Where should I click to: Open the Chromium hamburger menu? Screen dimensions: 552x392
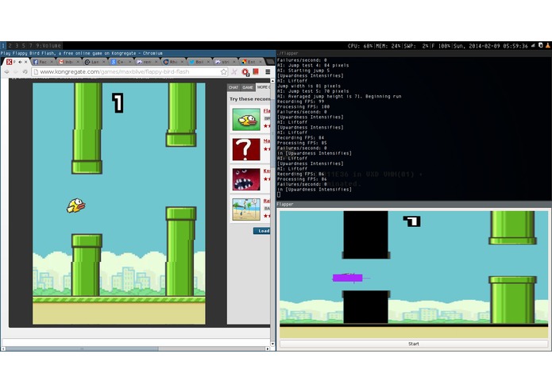(268, 71)
